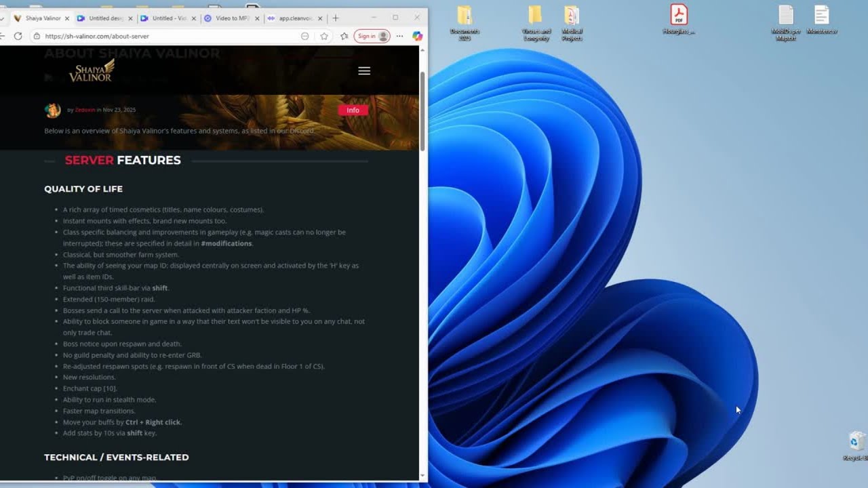
Task: Open the Copilot icon in Edge toolbar
Action: pyautogui.click(x=417, y=36)
